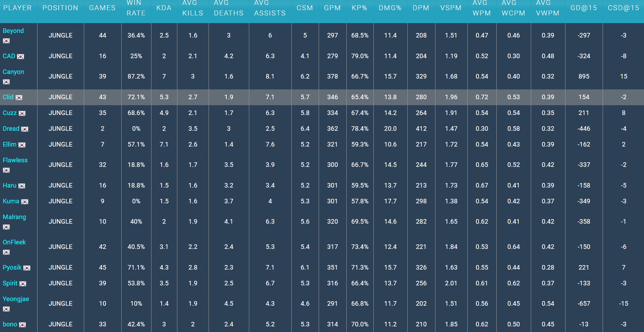Click the flag icon beside CAD

pos(21,56)
